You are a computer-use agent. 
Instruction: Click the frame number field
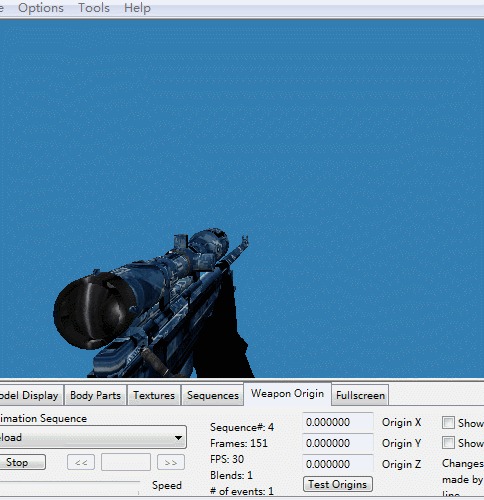[126, 462]
